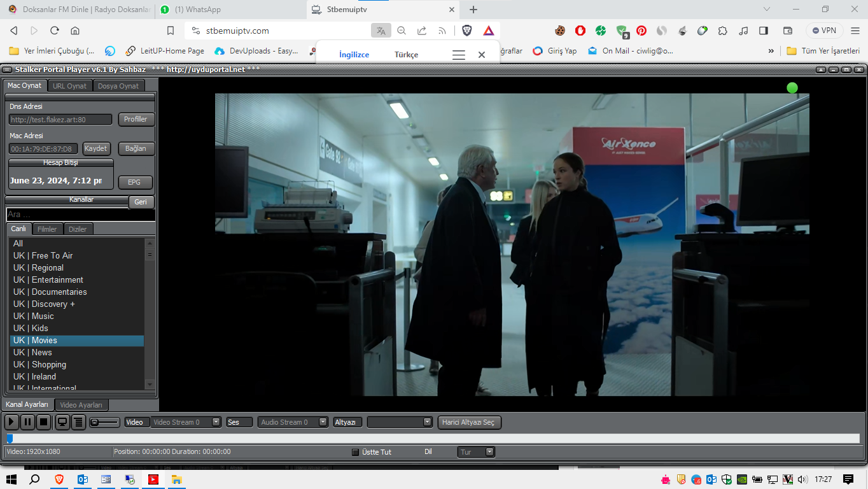Image resolution: width=868 pixels, height=489 pixels.
Task: Select UK | Free To Air category
Action: [x=76, y=255]
